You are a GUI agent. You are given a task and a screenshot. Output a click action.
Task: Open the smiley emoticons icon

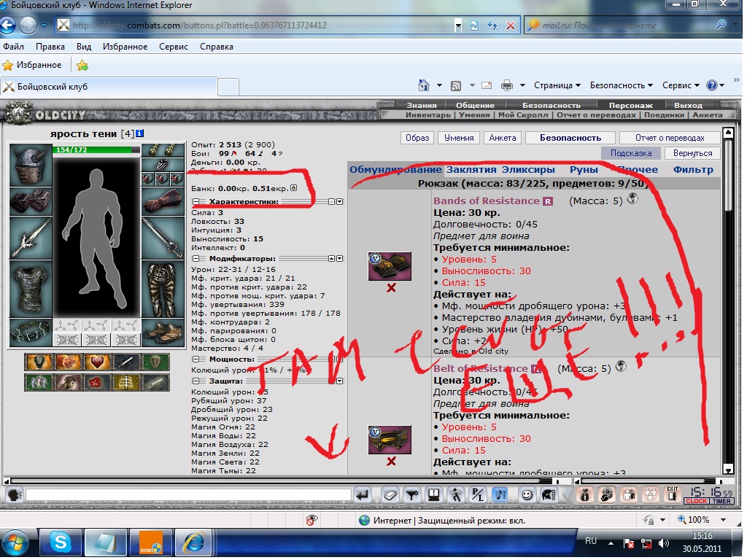[x=527, y=496]
